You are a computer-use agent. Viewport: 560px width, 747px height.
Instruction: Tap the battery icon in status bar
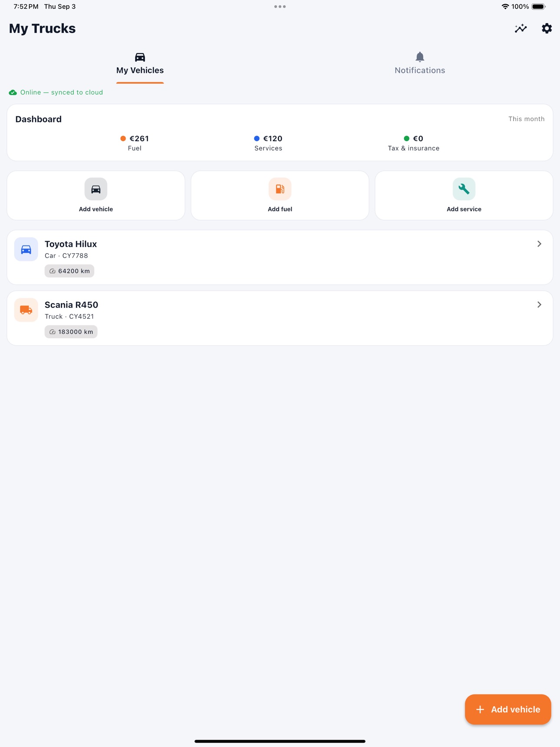pos(539,7)
